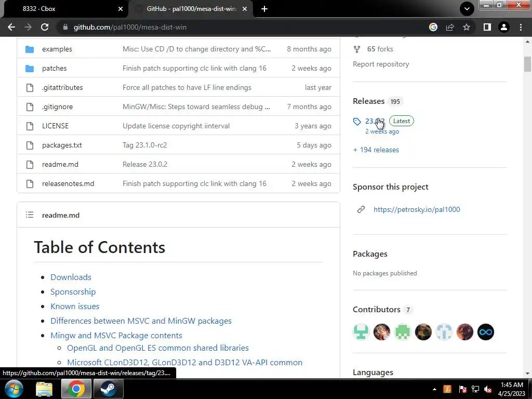Expand the tab search dropdown arrow

[x=467, y=9]
